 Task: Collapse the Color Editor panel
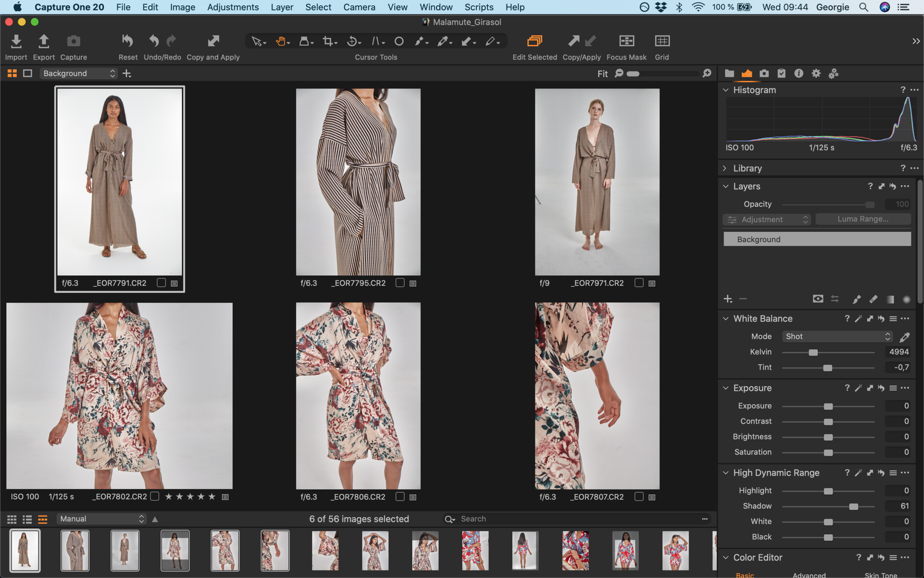pos(726,558)
